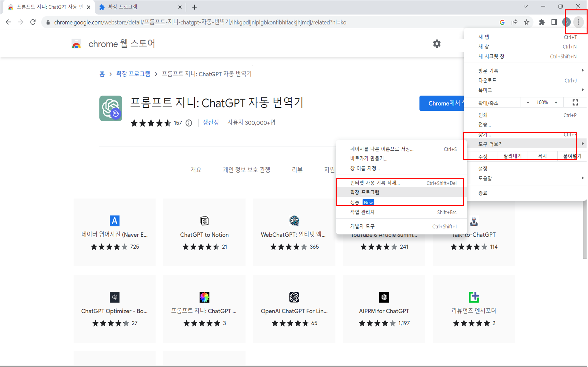Open 작업 관리자 from submenu

coord(401,212)
